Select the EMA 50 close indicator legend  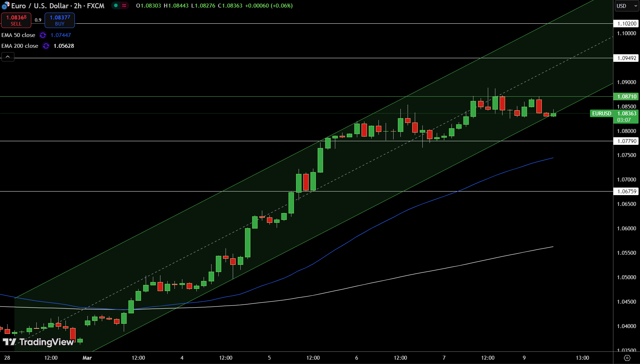(x=18, y=35)
